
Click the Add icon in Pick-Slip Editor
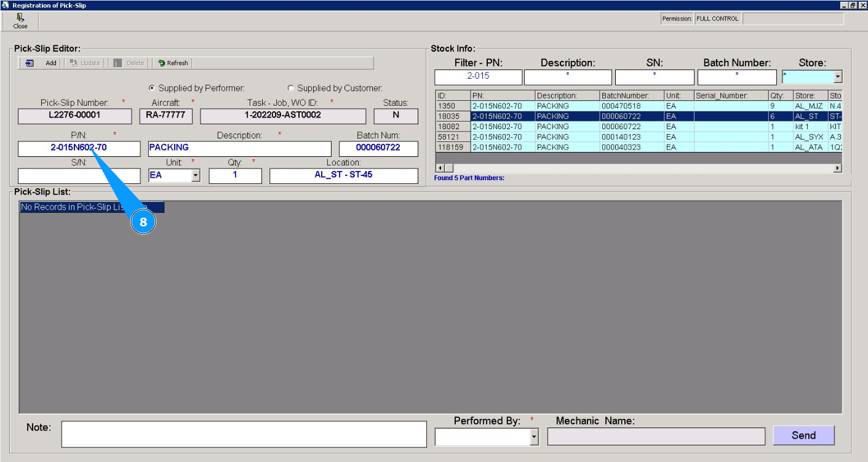coord(30,63)
